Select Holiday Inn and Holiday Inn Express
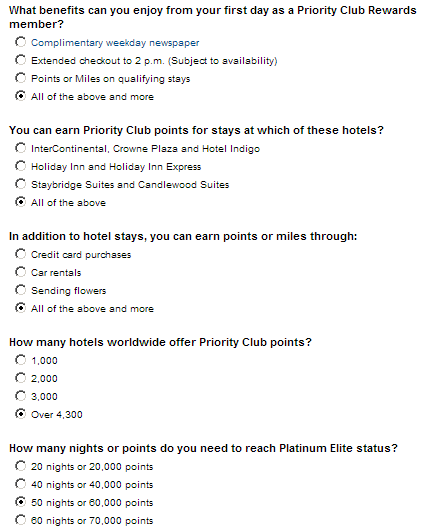Screen dimensions: 424x527 [x=20, y=166]
